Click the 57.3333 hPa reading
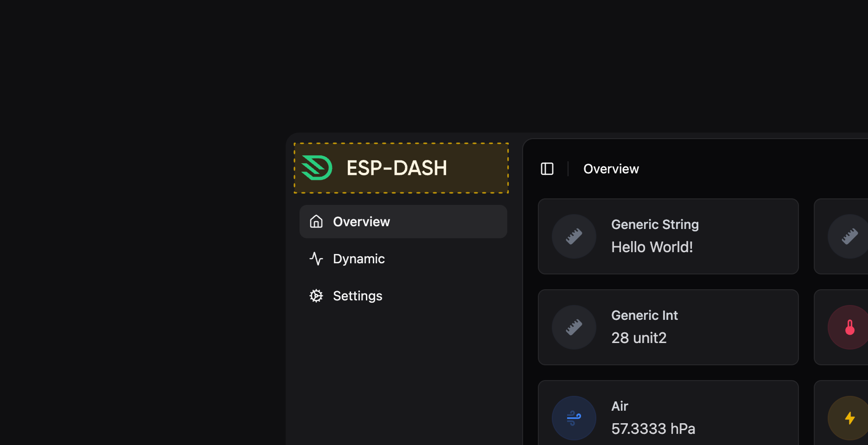Image resolution: width=868 pixels, height=445 pixels. click(653, 429)
